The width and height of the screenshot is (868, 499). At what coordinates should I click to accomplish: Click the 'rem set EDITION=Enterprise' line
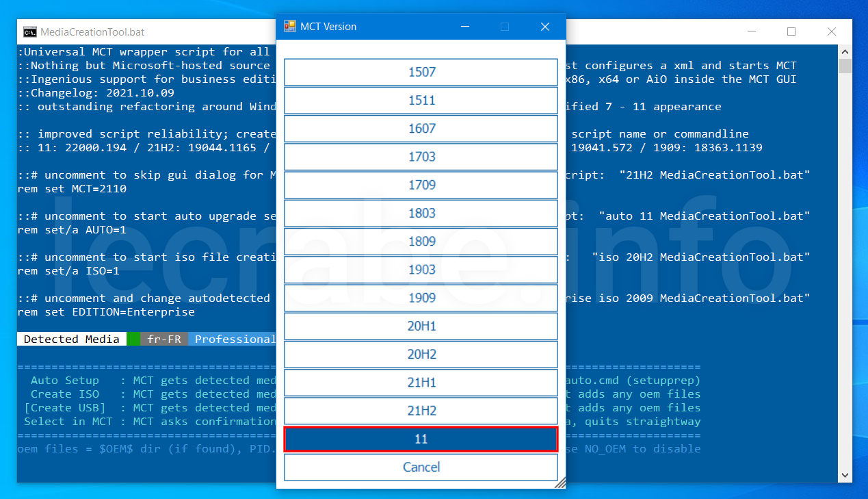click(x=106, y=311)
